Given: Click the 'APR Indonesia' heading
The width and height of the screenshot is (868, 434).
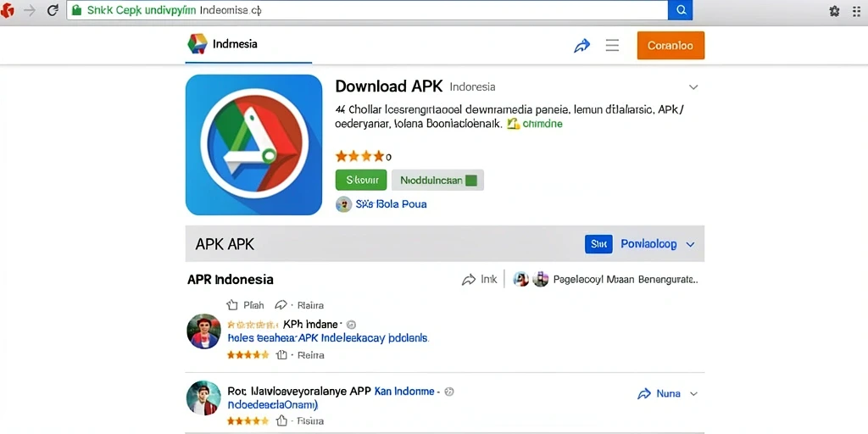Looking at the screenshot, I should click(x=231, y=280).
